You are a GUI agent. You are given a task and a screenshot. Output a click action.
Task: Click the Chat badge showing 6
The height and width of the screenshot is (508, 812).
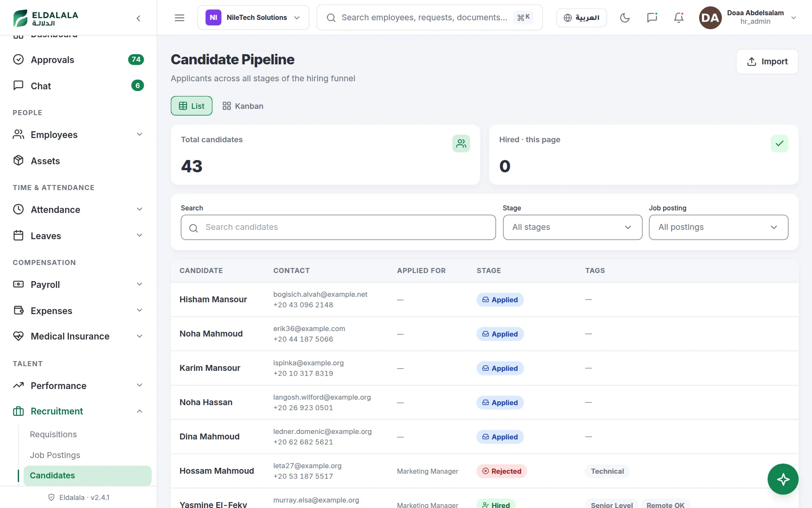(x=137, y=86)
